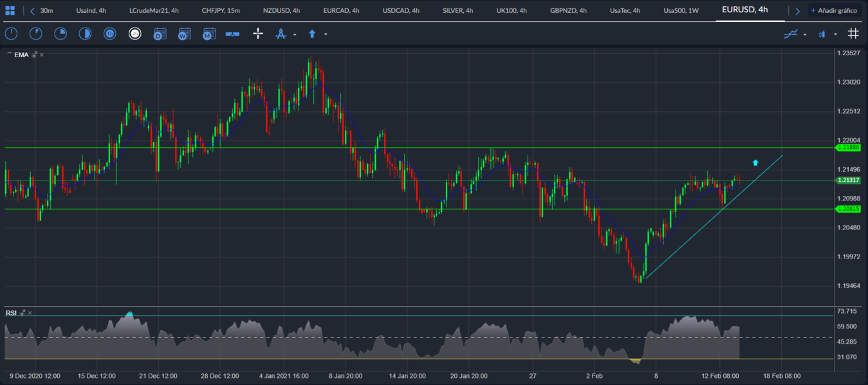This screenshot has height=385, width=868.
Task: Select the up arrow marker tool
Action: pyautogui.click(x=313, y=33)
